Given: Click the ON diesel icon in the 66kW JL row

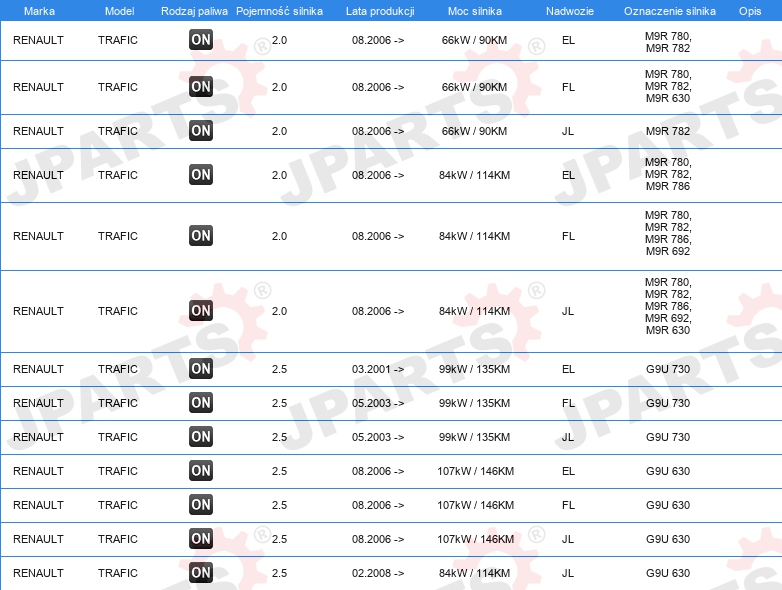Looking at the screenshot, I should pos(201,131).
